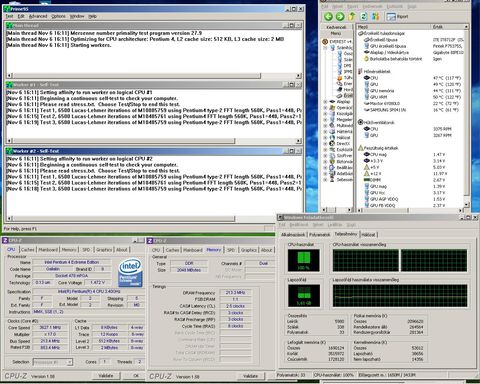The height and width of the screenshot is (384, 480).
Task: Refresh the Everest sensor readings
Action: click(x=364, y=16)
